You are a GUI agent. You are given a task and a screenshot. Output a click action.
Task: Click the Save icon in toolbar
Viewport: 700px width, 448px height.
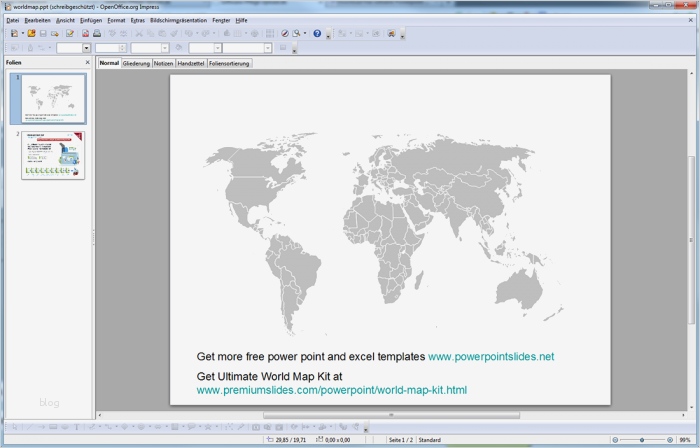pos(43,33)
